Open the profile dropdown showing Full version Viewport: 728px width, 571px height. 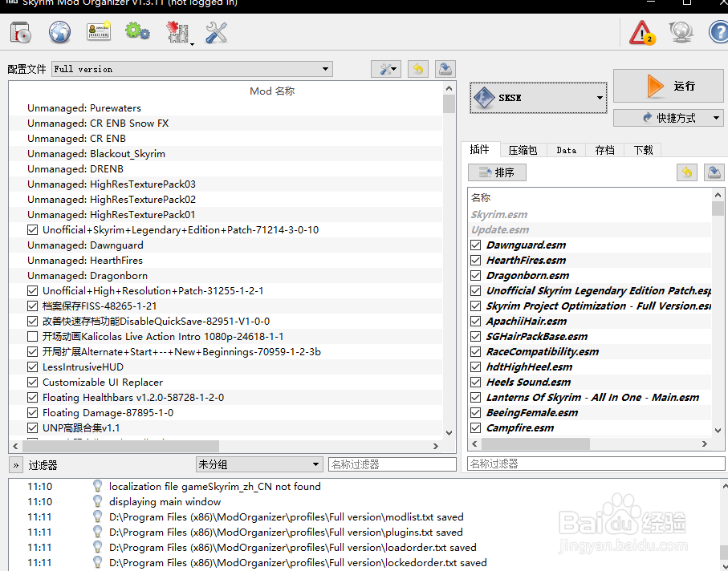point(192,69)
